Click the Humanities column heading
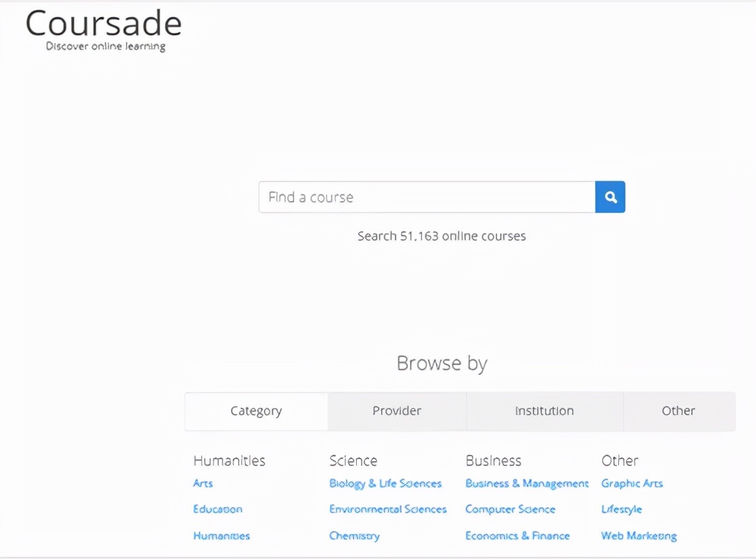Viewport: 756px width, 559px height. 229,461
